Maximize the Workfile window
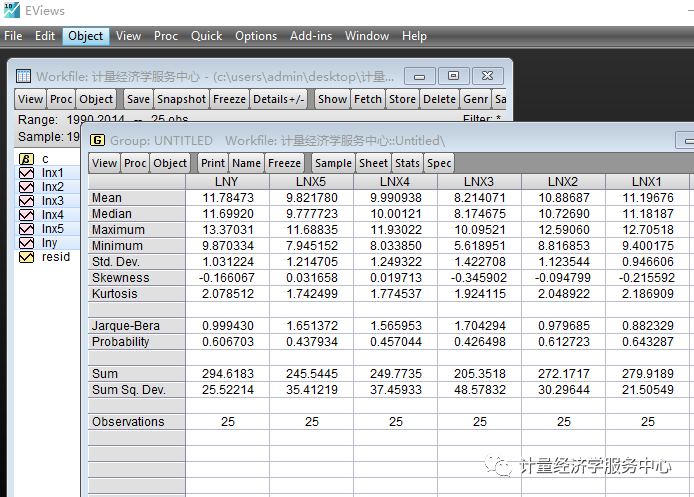Viewport: 694px width, 497px height. point(453,76)
